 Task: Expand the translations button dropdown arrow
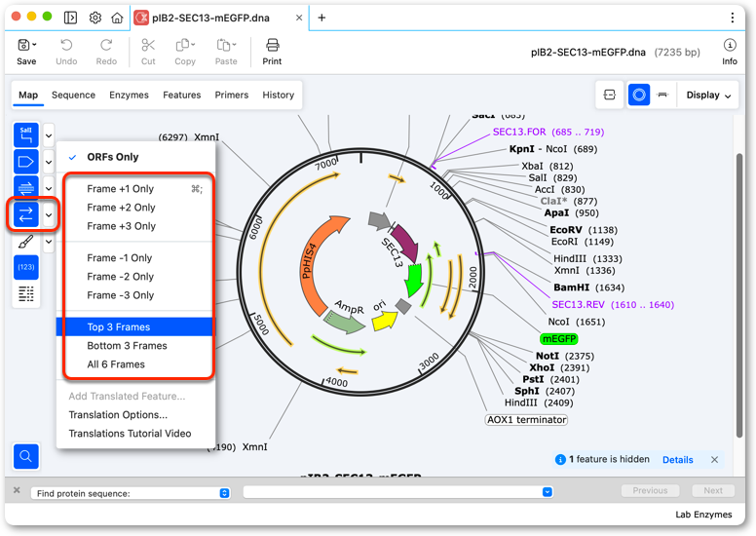[x=49, y=214]
